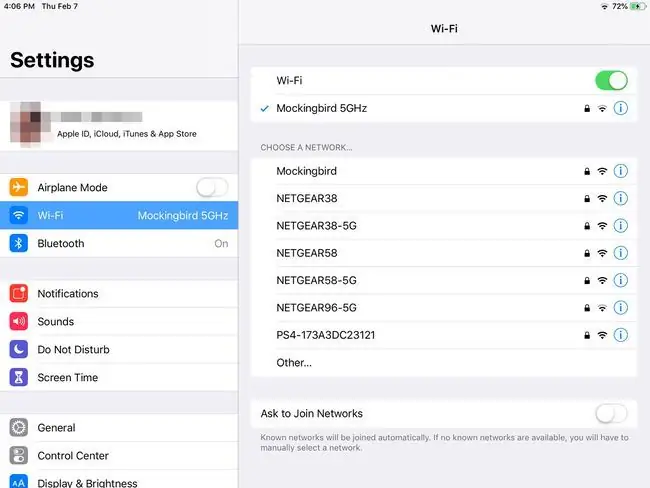The height and width of the screenshot is (488, 650).
Task: Open info icon for NETGEAR38
Action: pyautogui.click(x=620, y=198)
